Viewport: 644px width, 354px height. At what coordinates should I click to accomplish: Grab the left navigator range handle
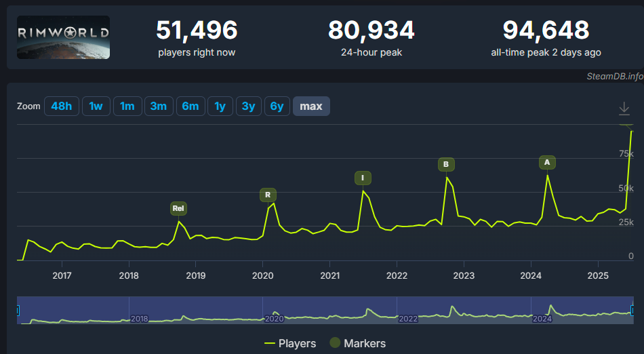coord(18,310)
